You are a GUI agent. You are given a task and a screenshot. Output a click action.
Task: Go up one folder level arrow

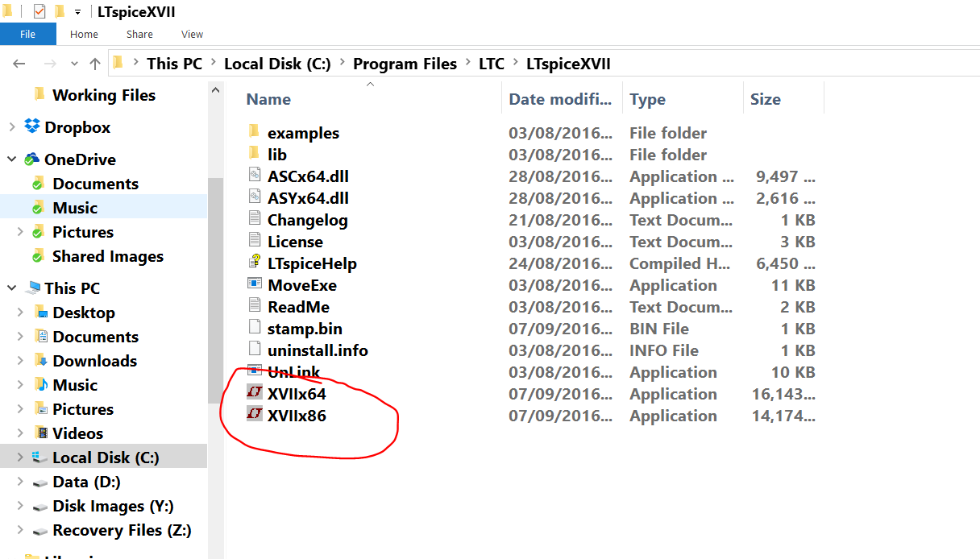[x=95, y=64]
